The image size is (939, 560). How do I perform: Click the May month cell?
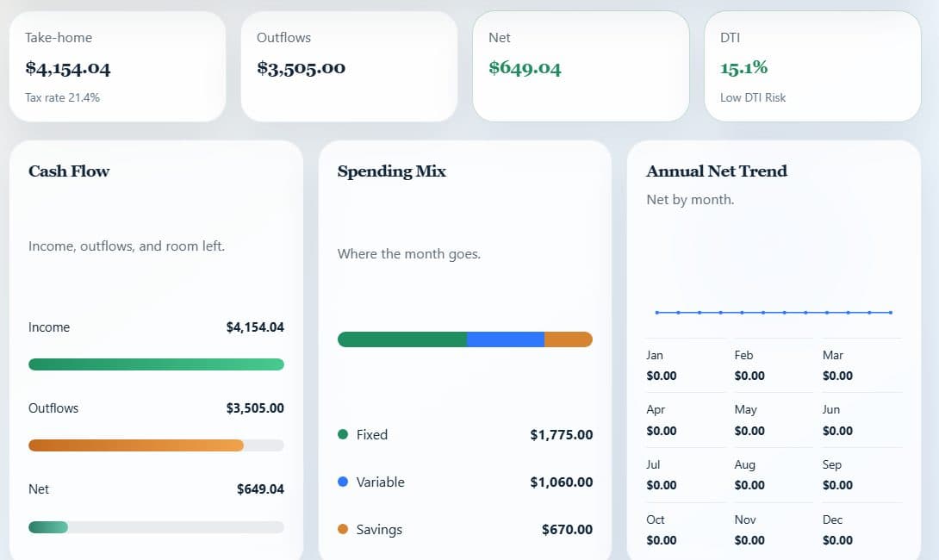coord(774,420)
